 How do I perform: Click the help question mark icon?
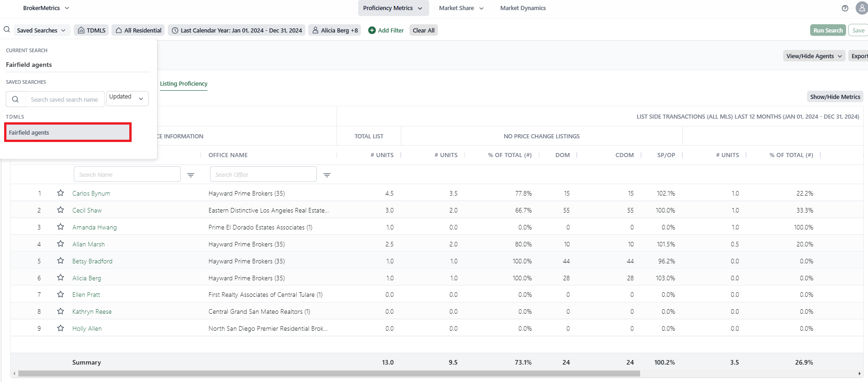click(x=845, y=8)
